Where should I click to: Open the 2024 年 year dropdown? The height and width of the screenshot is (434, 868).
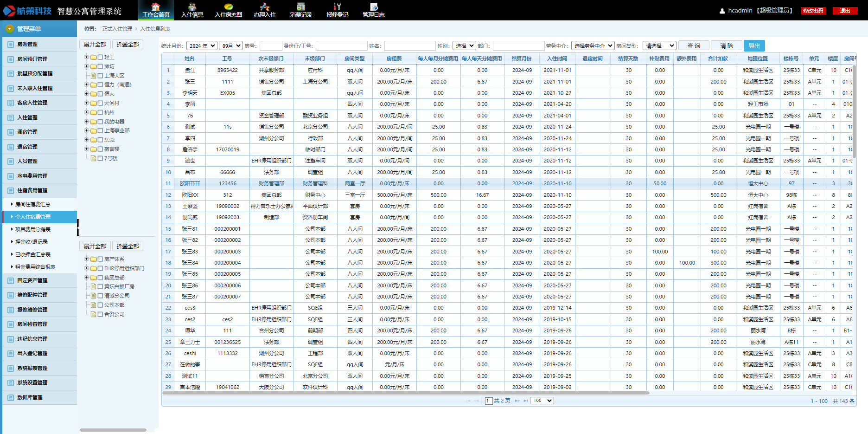(202, 46)
